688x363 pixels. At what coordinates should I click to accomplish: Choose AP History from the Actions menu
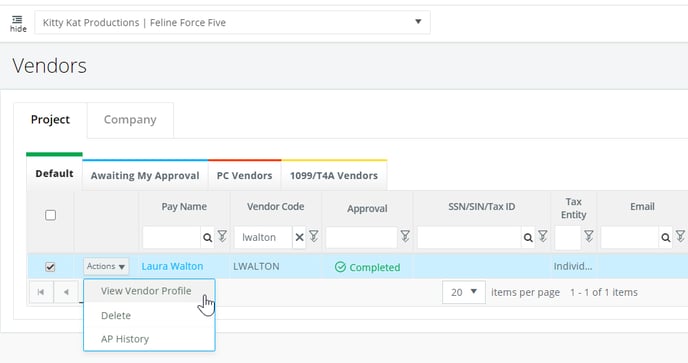[x=149, y=339]
